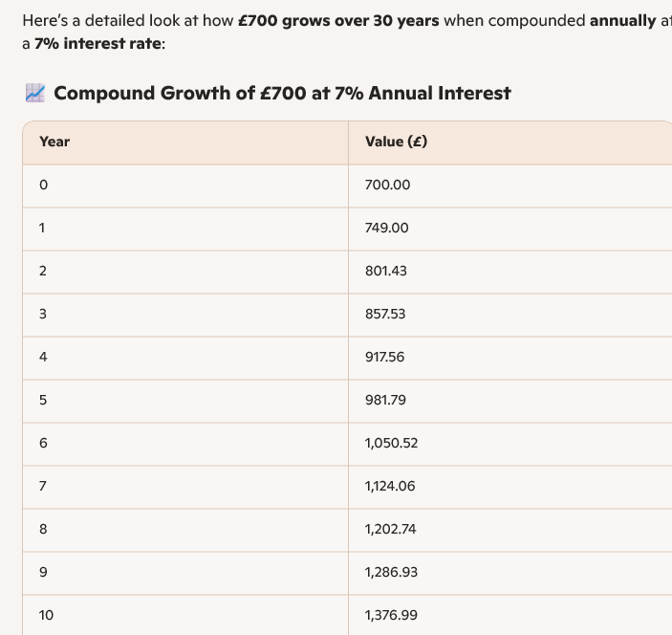Select the Value (£) column header

tap(396, 142)
